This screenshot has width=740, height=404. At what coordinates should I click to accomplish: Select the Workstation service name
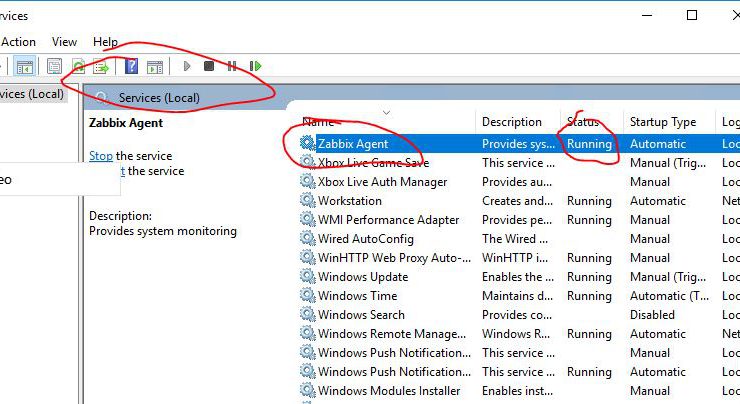(350, 201)
